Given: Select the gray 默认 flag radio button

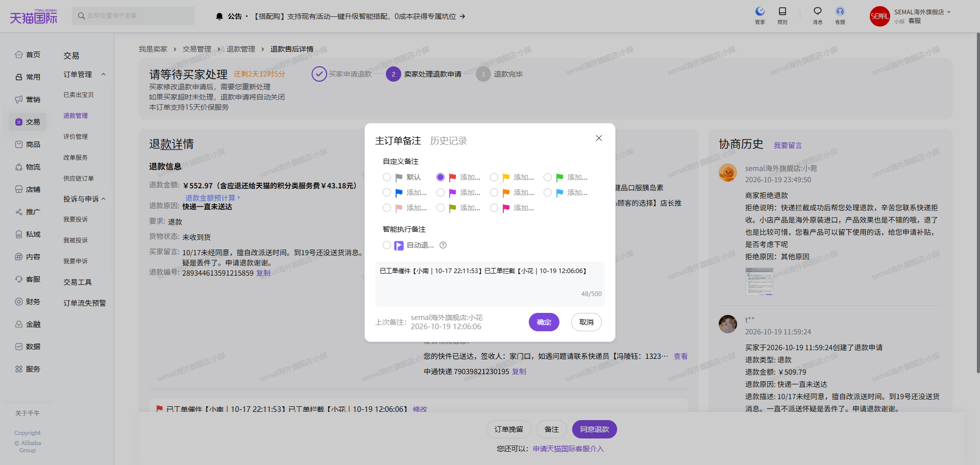Looking at the screenshot, I should point(387,177).
